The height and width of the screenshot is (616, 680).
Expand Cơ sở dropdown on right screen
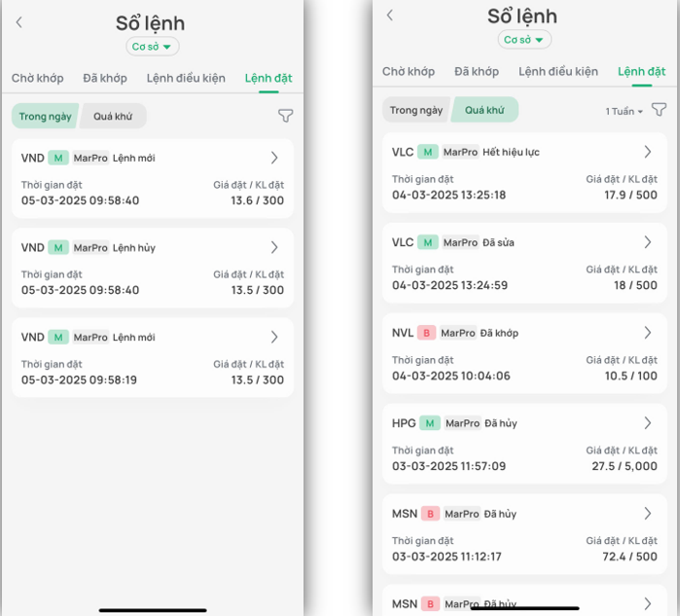(524, 40)
